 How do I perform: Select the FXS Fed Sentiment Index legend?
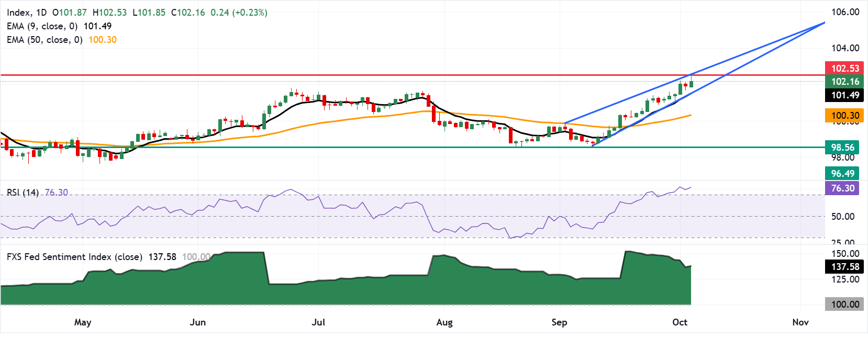click(x=74, y=256)
